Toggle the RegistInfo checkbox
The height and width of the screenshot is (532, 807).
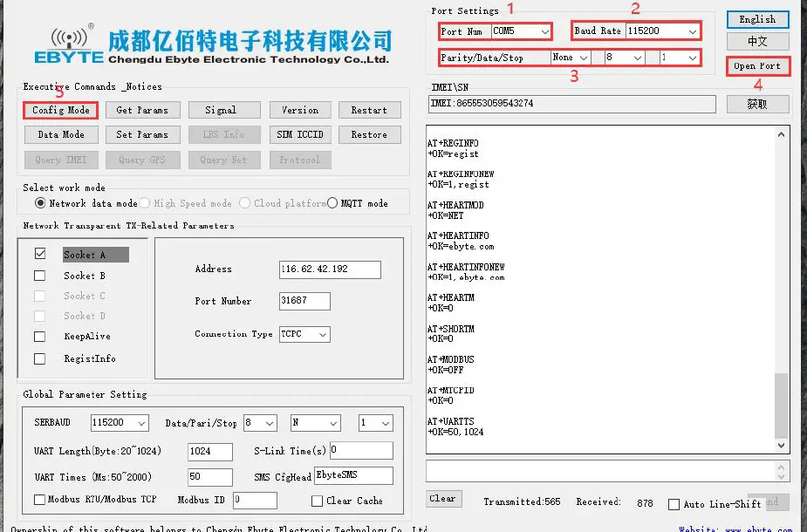(39, 358)
